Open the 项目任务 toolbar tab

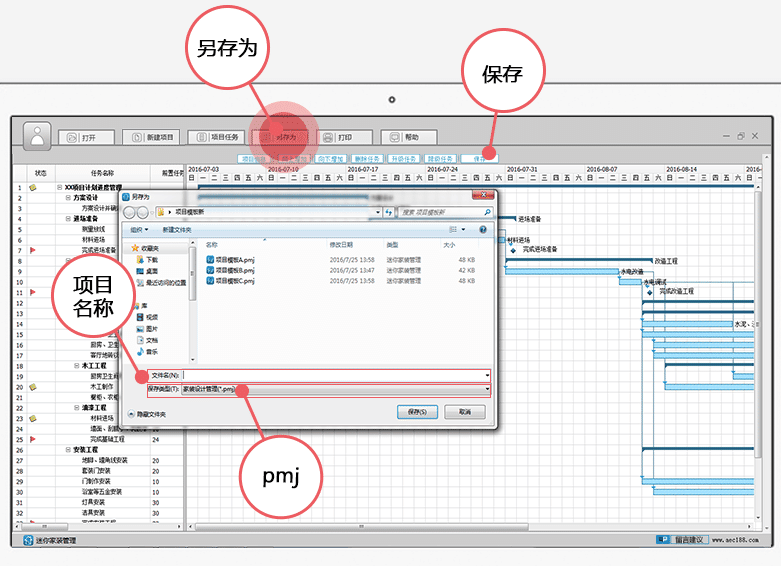(x=215, y=137)
